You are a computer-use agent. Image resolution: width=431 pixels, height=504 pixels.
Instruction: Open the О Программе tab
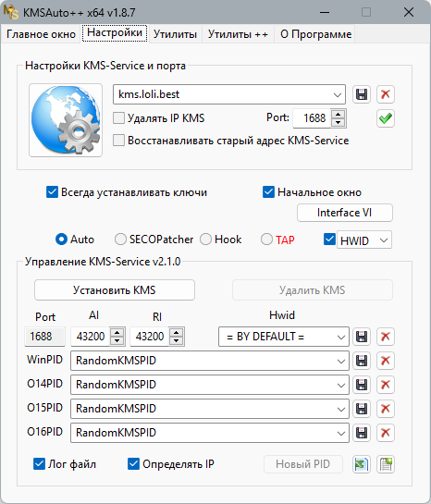[315, 34]
